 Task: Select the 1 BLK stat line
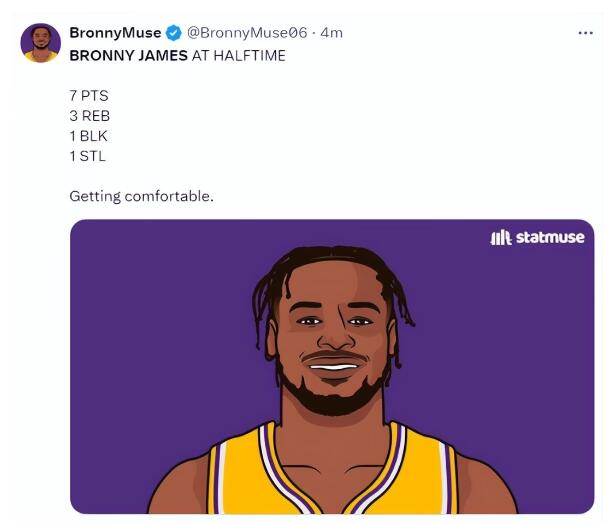tap(88, 136)
